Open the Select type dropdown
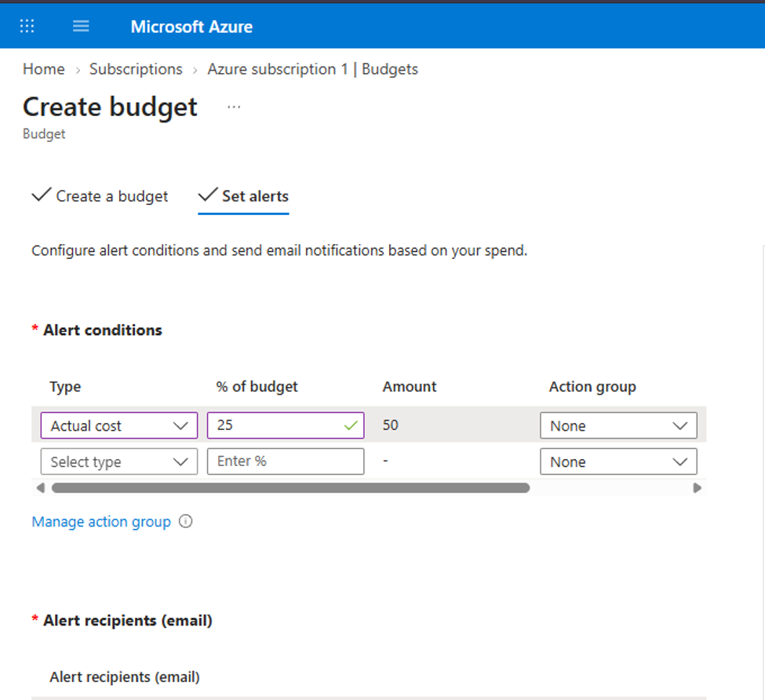765x700 pixels. pyautogui.click(x=119, y=461)
